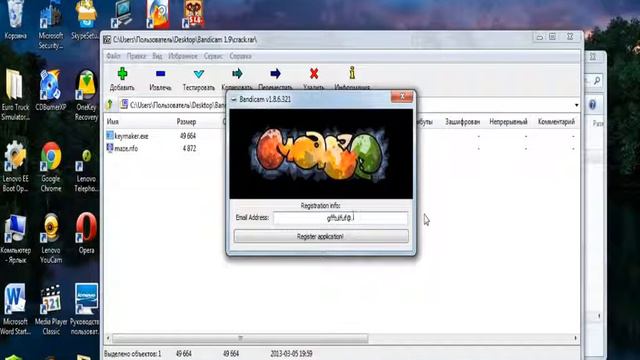Sort files by Имя column header
This screenshot has width=640, height=360.
[113, 122]
